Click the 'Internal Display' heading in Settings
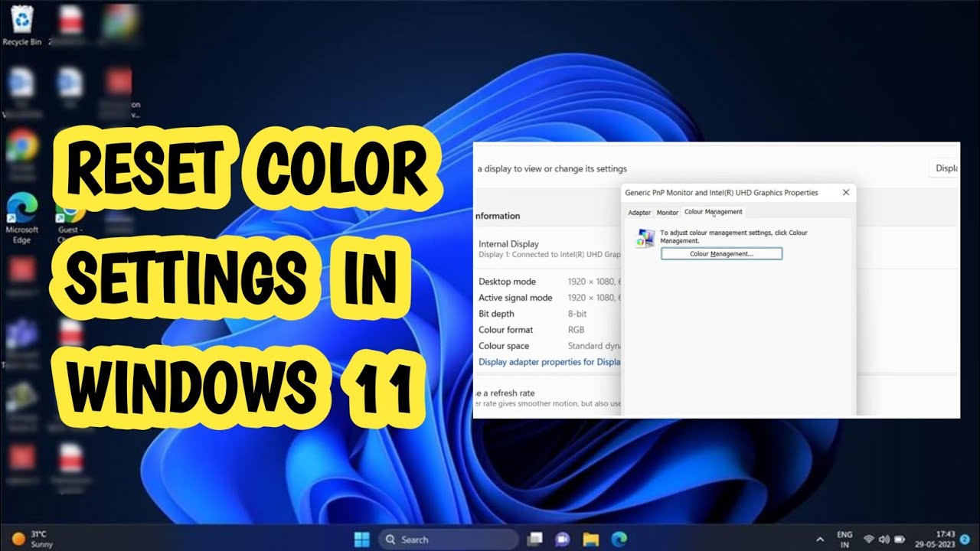This screenshot has width=980, height=551. (508, 244)
